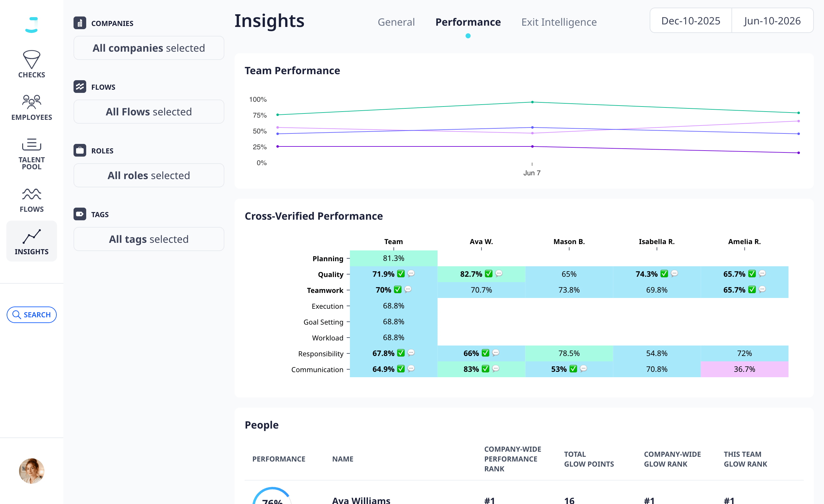824x504 pixels.
Task: Click the user profile avatar
Action: click(32, 471)
